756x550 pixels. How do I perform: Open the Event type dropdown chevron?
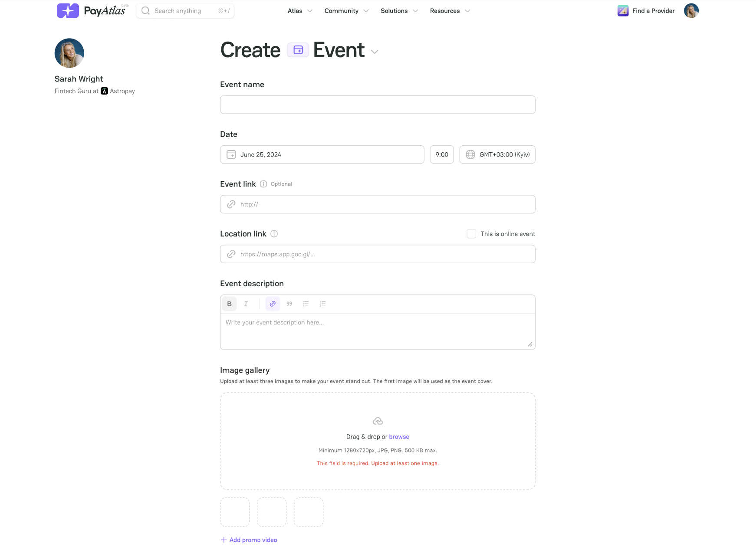pyautogui.click(x=375, y=52)
